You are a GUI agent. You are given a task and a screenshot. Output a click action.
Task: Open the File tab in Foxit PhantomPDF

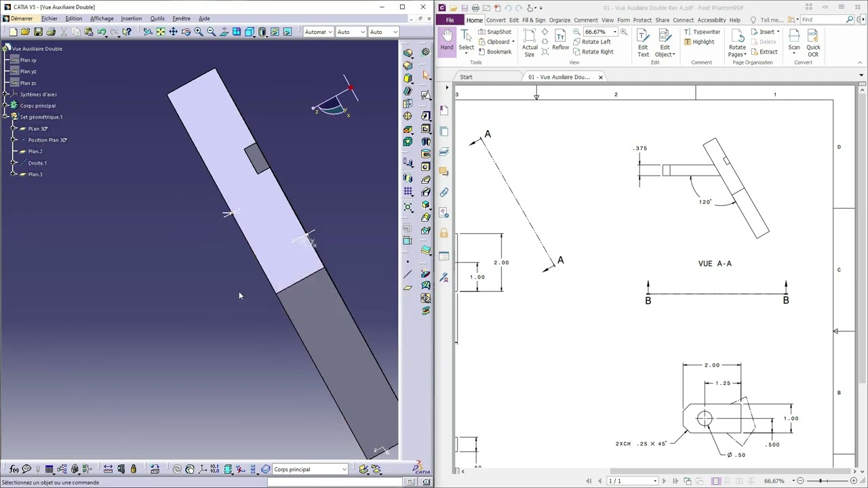click(450, 20)
